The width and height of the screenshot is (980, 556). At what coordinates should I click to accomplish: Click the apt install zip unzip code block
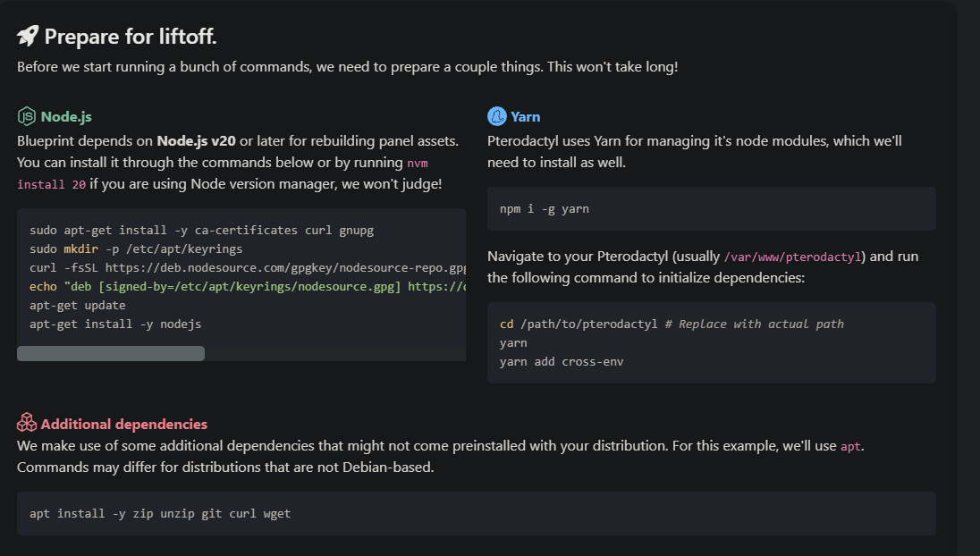tap(477, 513)
